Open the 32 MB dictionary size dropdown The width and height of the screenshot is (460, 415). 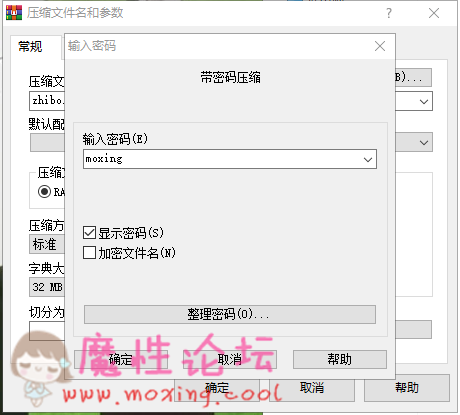(x=47, y=287)
